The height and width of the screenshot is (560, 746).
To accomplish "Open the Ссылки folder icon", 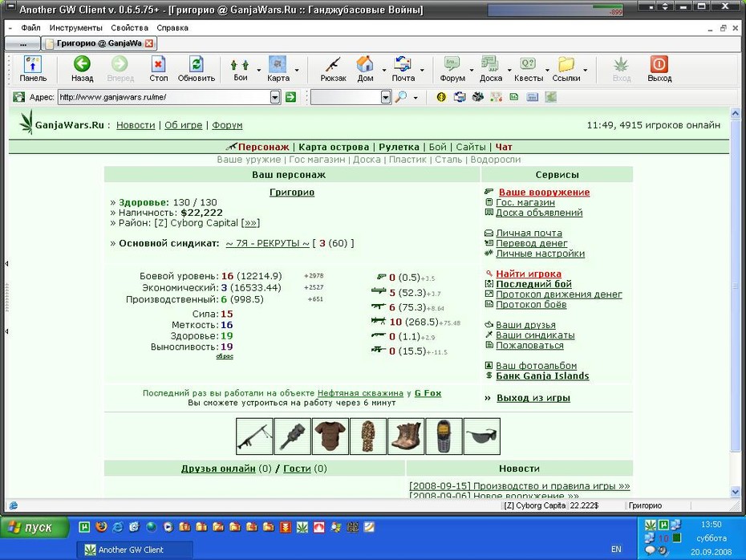I will (x=566, y=68).
